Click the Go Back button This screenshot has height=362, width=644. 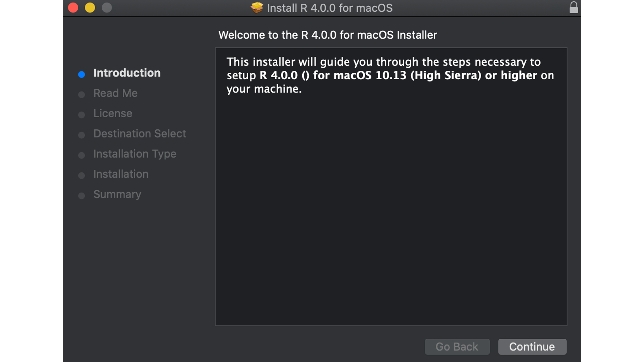[x=457, y=347]
